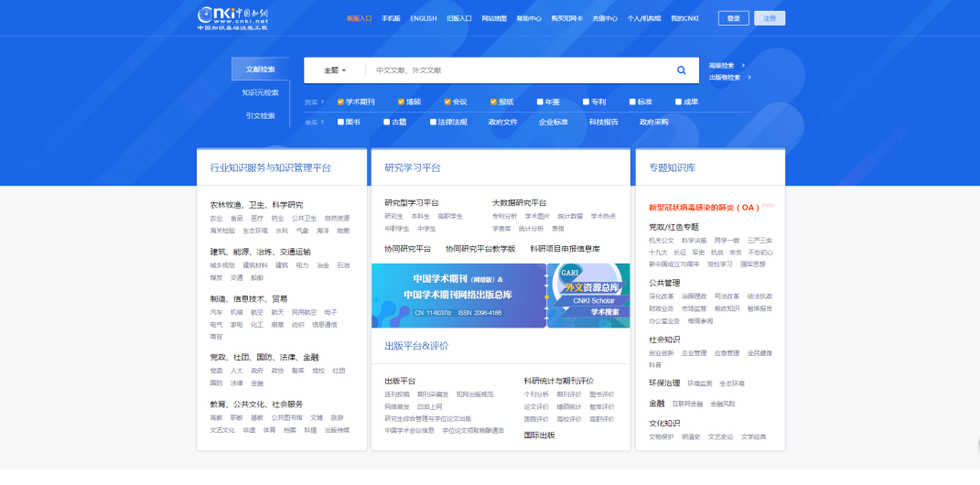Image resolution: width=980 pixels, height=485 pixels.
Task: Expand 出版物检索 publication search arrow
Action: click(x=750, y=78)
